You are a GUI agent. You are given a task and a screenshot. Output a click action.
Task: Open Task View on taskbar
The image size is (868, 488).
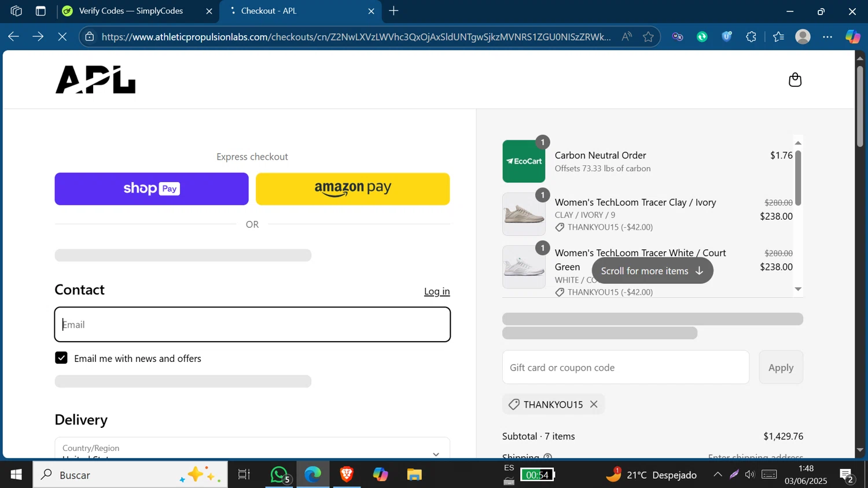244,475
